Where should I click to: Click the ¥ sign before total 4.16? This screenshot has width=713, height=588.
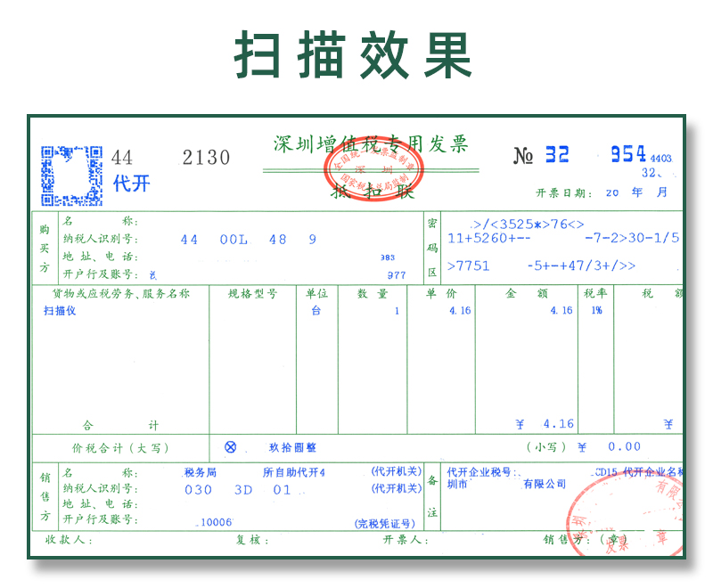pyautogui.click(x=520, y=424)
